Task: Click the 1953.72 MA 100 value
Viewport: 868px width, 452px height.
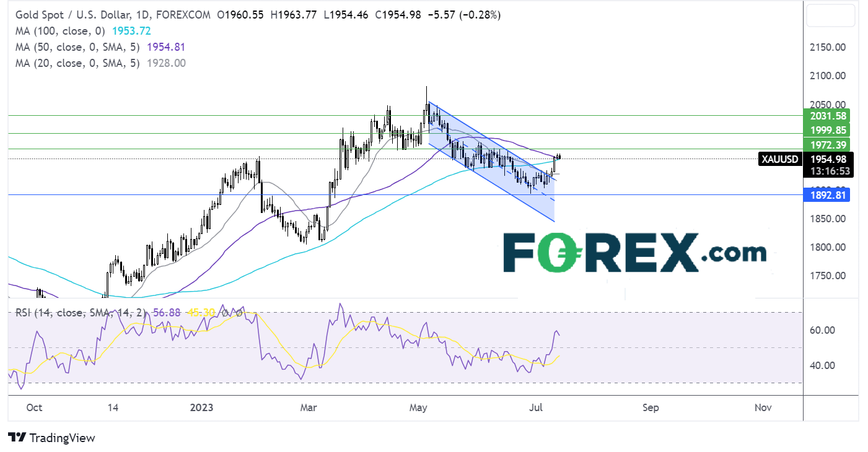Action: pos(131,31)
